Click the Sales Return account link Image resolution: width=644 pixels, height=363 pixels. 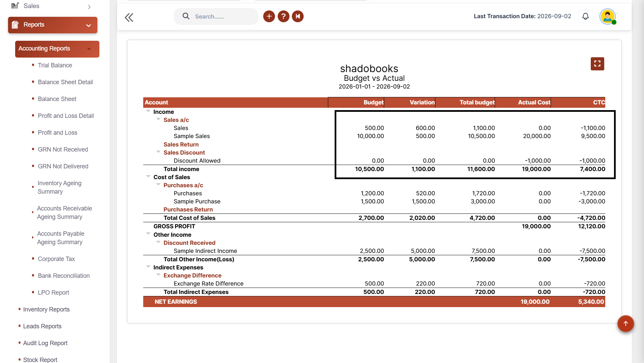(181, 144)
